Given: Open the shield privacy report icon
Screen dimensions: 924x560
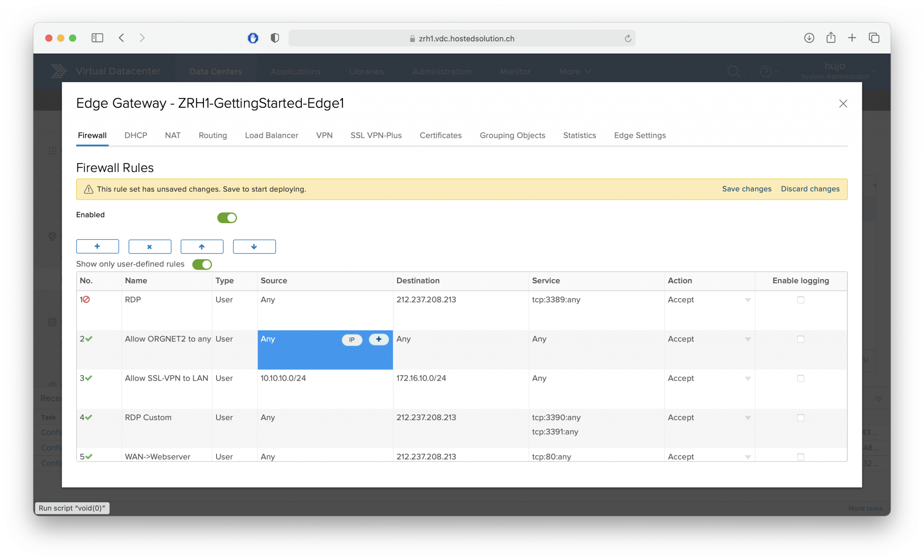Looking at the screenshot, I should click(275, 38).
